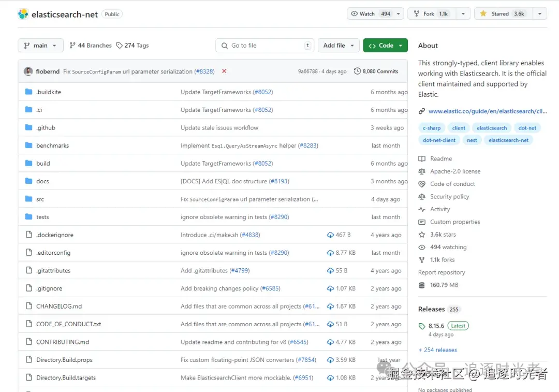Open the 8,080 Commits history
Viewport: 559px width, 392px height.
click(376, 71)
